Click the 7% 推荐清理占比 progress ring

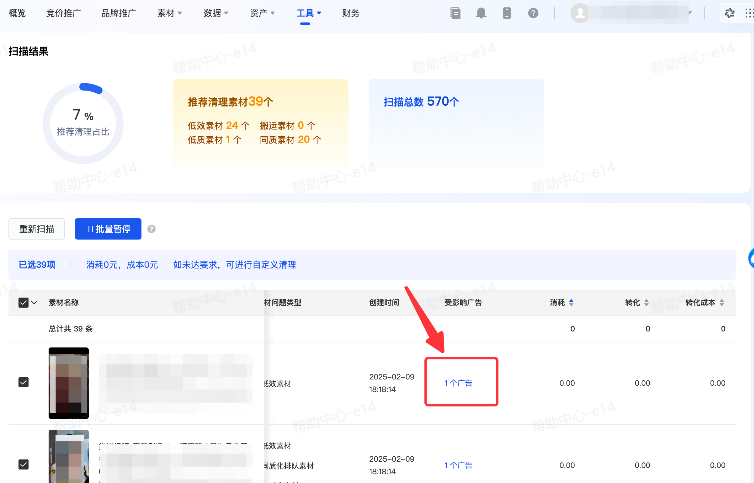[x=83, y=123]
